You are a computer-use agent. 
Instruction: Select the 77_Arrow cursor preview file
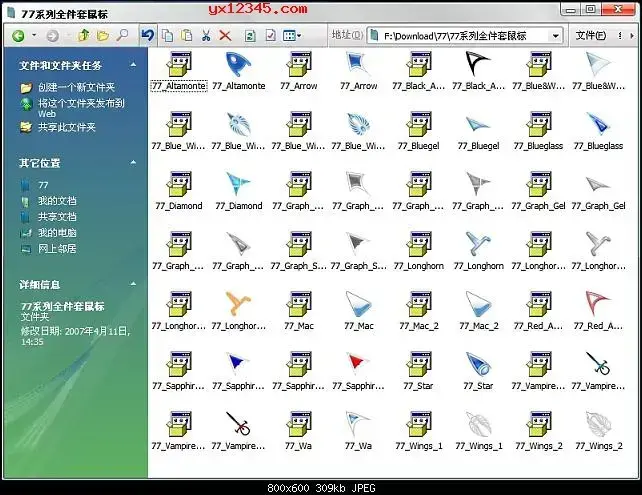(x=359, y=70)
